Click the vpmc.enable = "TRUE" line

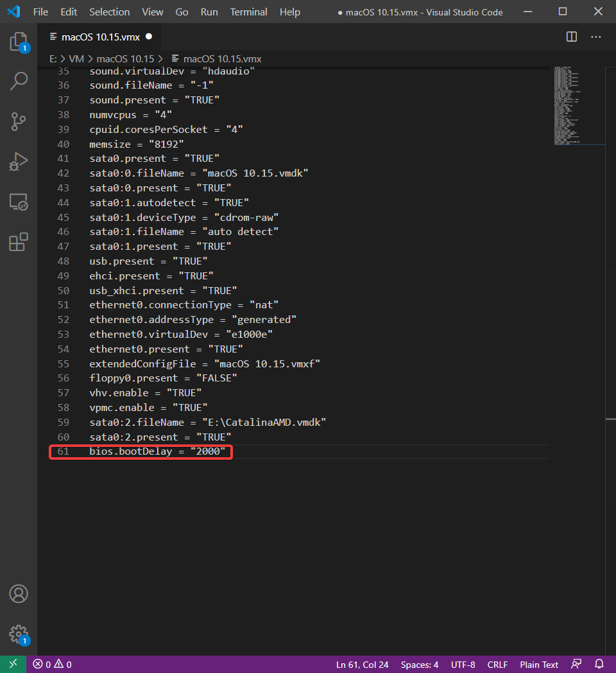click(148, 407)
